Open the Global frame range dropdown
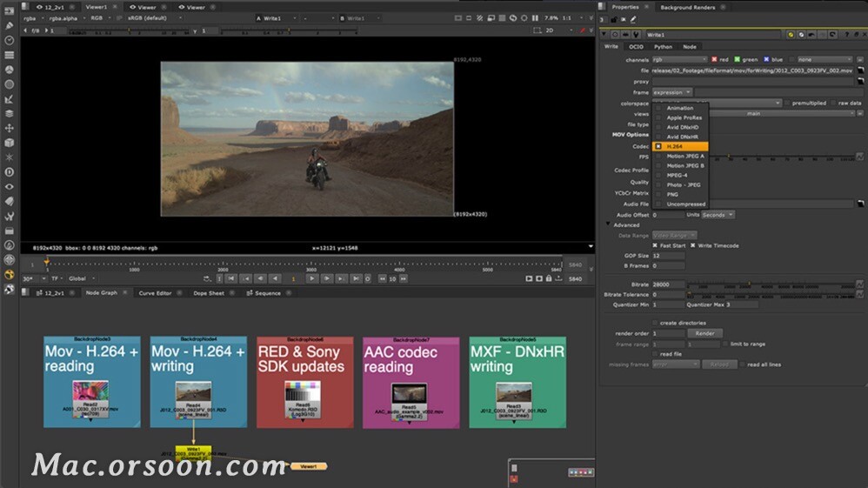 pyautogui.click(x=82, y=278)
